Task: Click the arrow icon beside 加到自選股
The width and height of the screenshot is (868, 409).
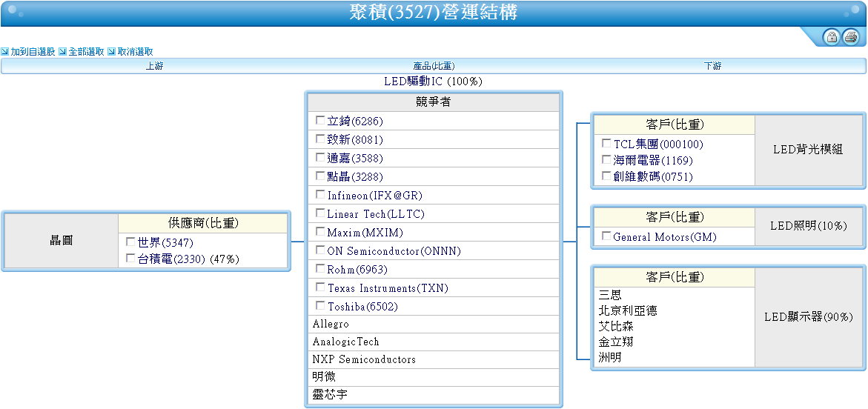Action: pos(5,51)
